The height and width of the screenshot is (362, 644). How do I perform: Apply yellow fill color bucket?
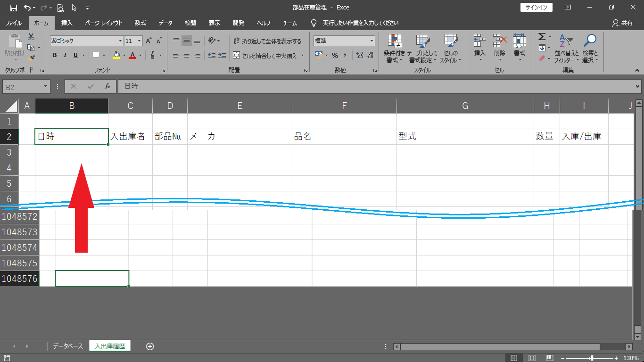tap(117, 55)
